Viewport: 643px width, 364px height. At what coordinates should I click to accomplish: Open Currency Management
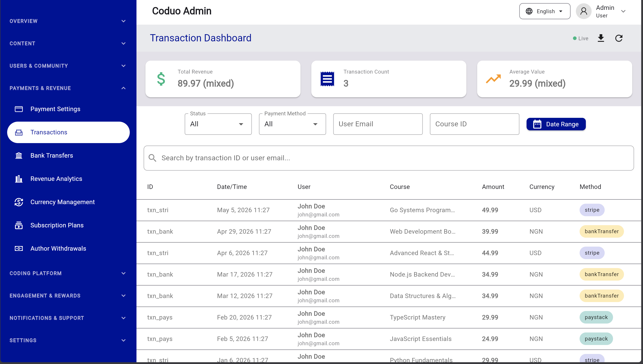[x=68, y=202]
